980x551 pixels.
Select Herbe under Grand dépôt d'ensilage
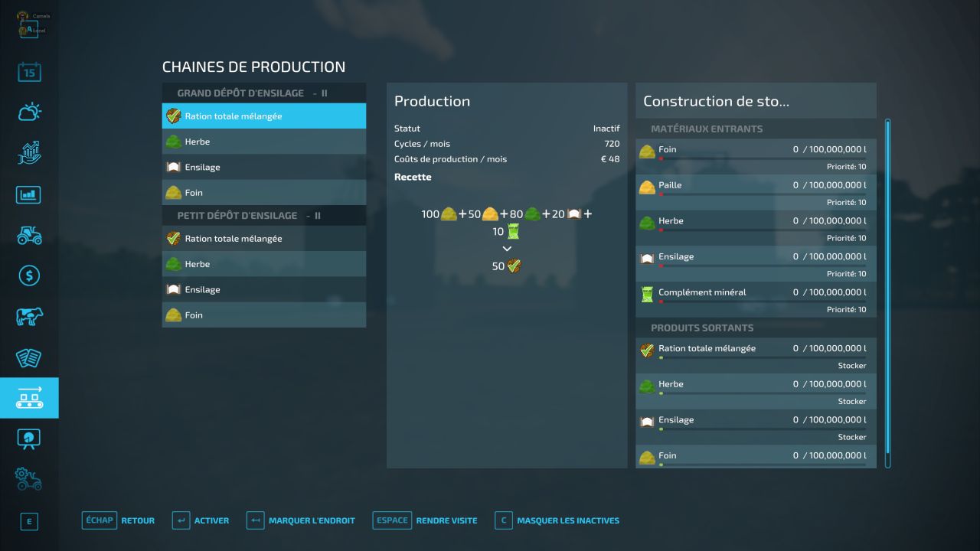pos(263,142)
